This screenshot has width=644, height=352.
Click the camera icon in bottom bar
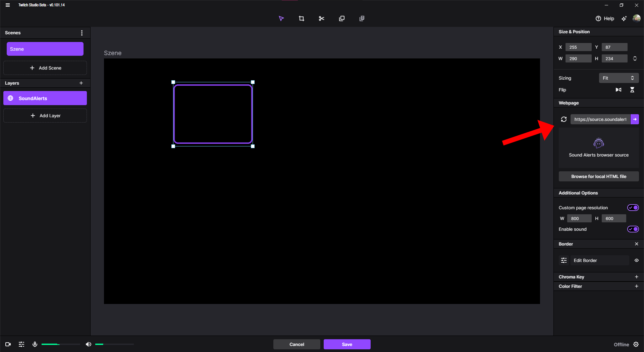coord(8,344)
